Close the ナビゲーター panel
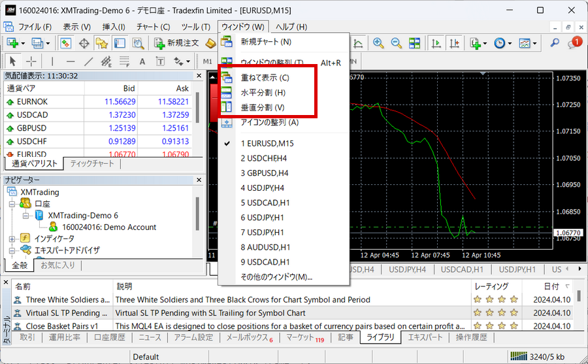Screen dimensions: 588x364 tap(199, 180)
